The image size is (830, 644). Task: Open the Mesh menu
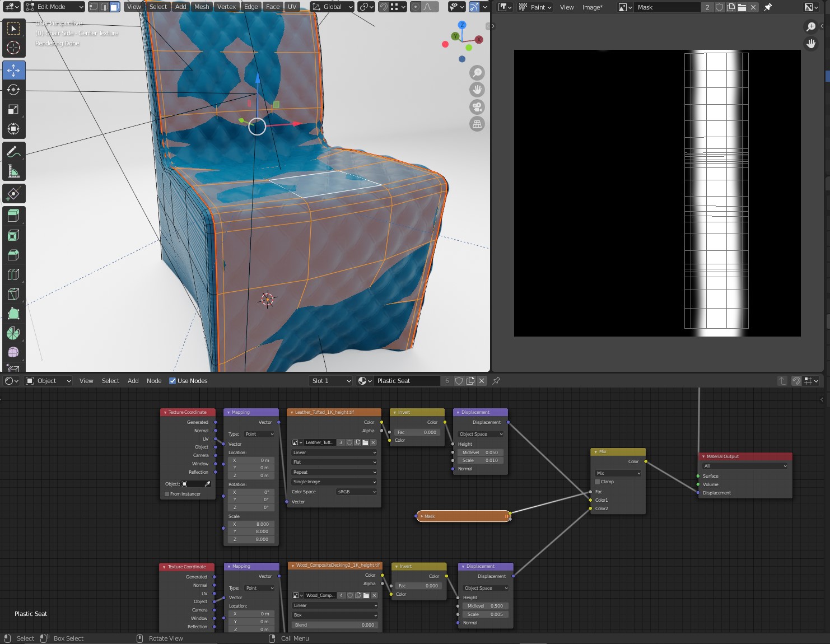[202, 7]
